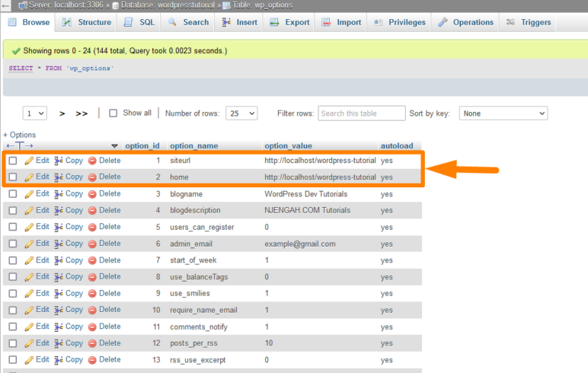This screenshot has width=588, height=373.
Task: Enable the Show all checkbox
Action: tap(113, 113)
